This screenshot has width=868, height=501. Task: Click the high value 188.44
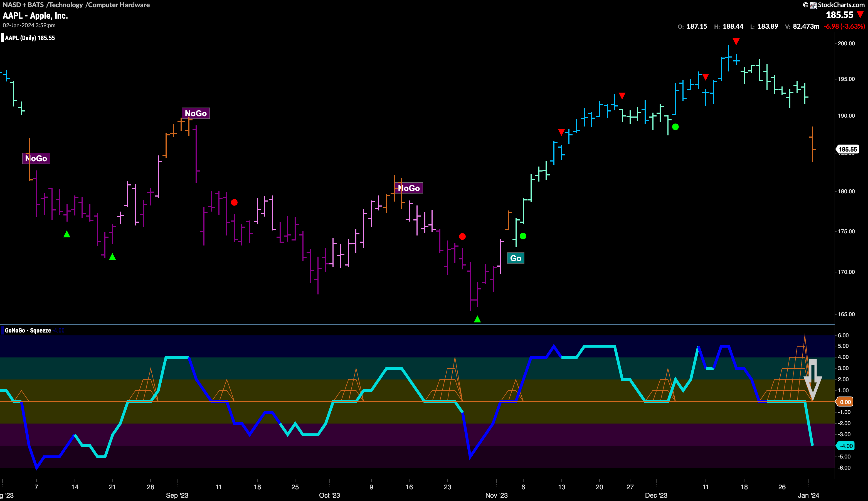(x=733, y=26)
